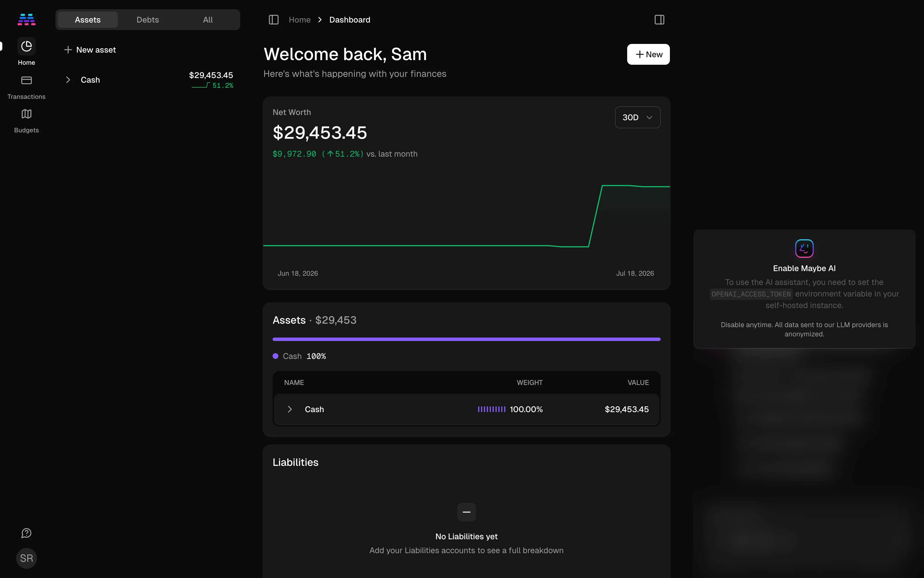Click the NAME column header
The image size is (924, 578).
[294, 383]
